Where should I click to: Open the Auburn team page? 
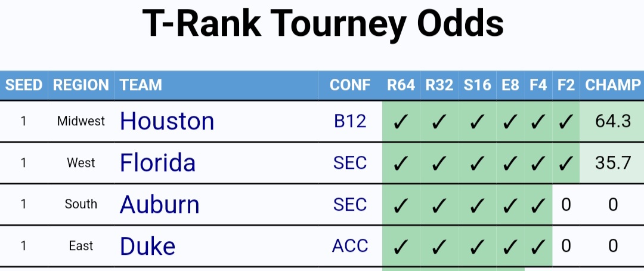(159, 204)
